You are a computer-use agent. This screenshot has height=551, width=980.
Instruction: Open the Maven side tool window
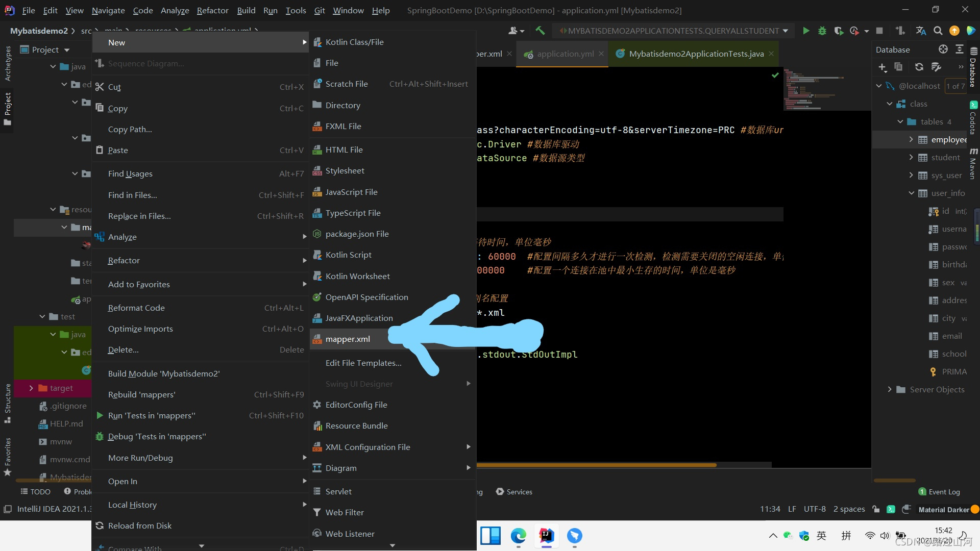(x=973, y=163)
